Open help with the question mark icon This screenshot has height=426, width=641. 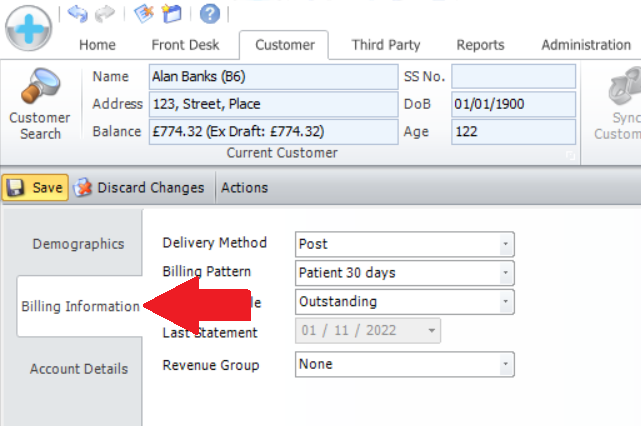[209, 13]
